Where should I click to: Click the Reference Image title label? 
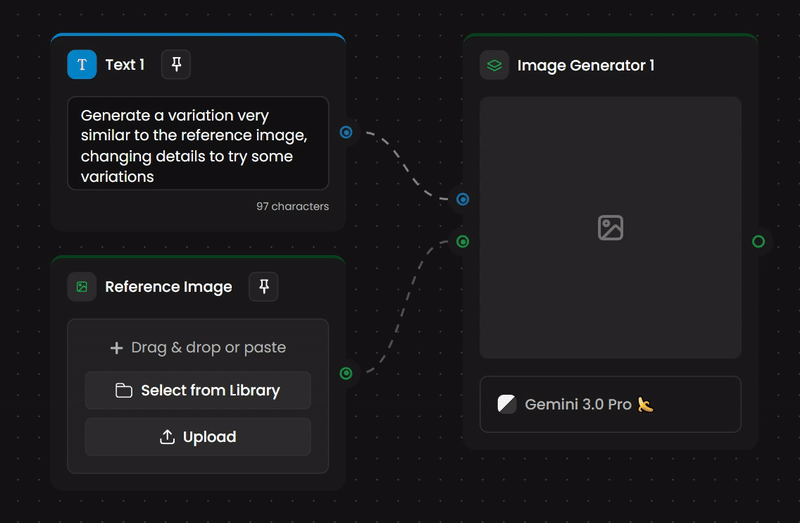(168, 287)
